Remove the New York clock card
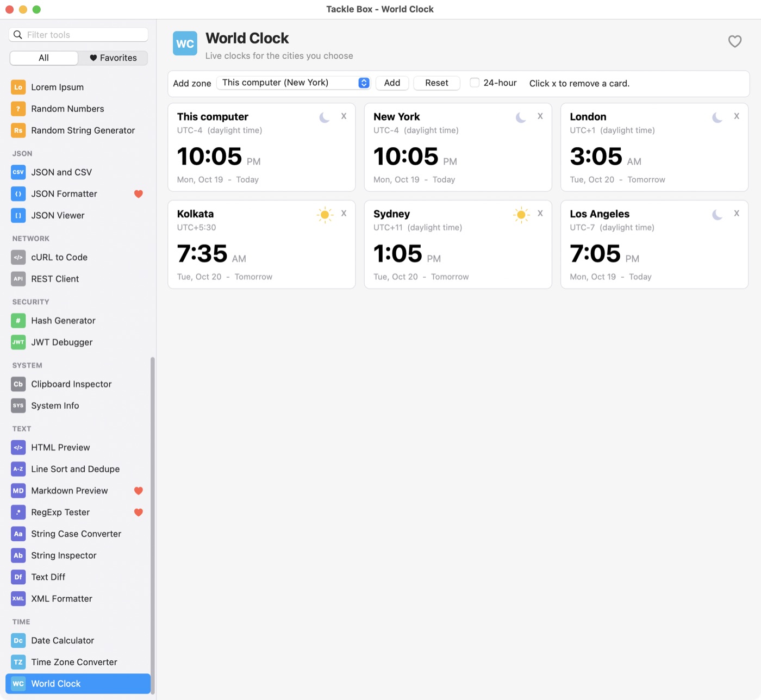Screen dimensions: 761x700 (540, 116)
